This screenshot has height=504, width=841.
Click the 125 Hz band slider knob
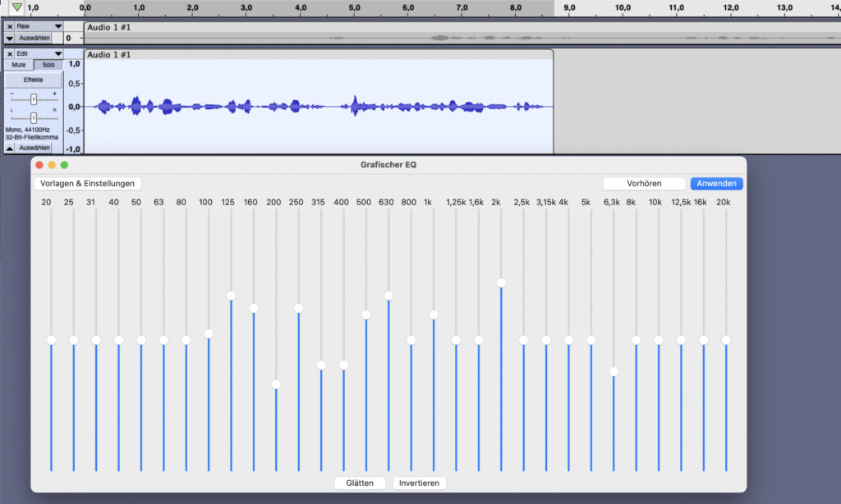tap(231, 296)
